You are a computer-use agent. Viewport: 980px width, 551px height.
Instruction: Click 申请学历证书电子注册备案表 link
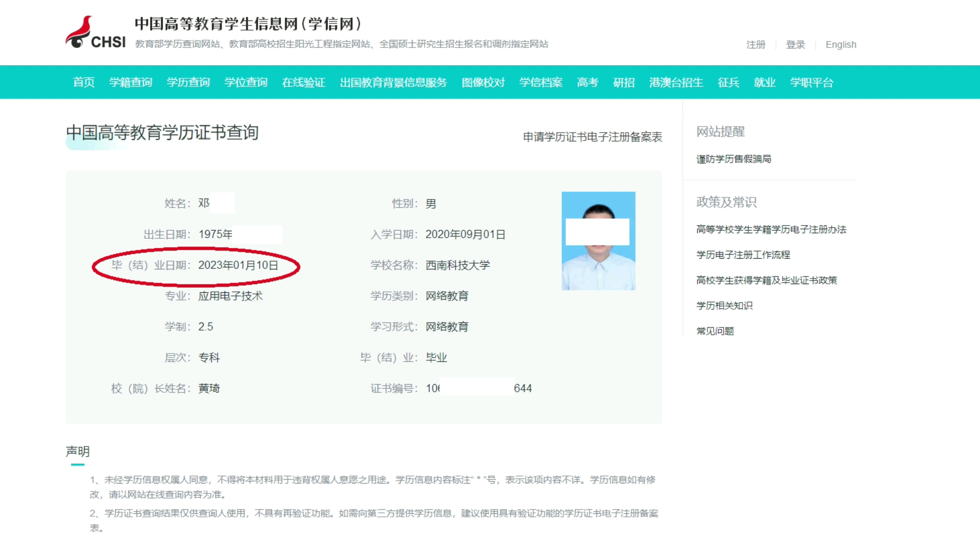click(x=593, y=137)
